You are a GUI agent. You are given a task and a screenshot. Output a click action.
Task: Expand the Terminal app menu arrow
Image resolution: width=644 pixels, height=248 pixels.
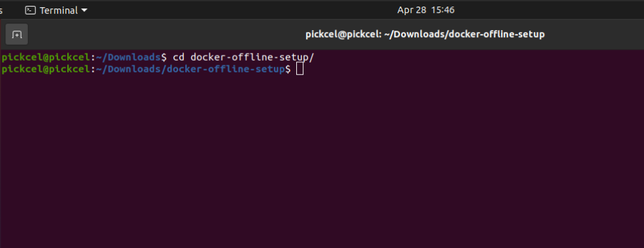(84, 10)
